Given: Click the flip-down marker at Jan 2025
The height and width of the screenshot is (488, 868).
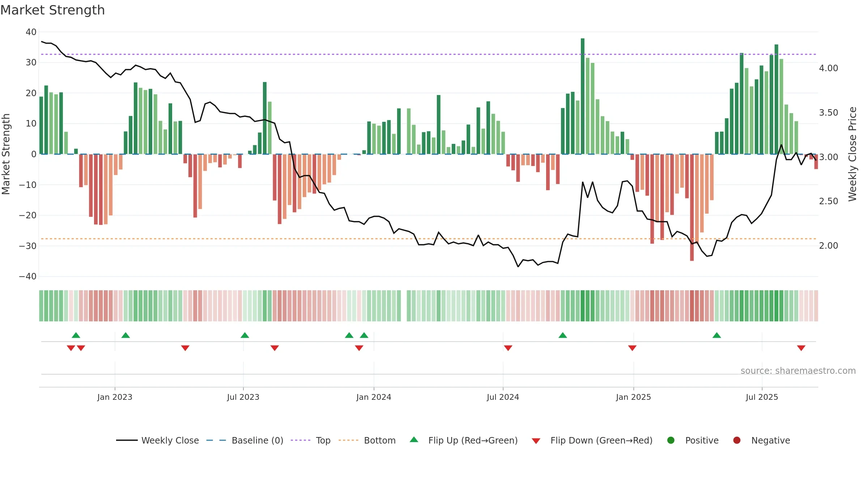Looking at the screenshot, I should tap(632, 348).
